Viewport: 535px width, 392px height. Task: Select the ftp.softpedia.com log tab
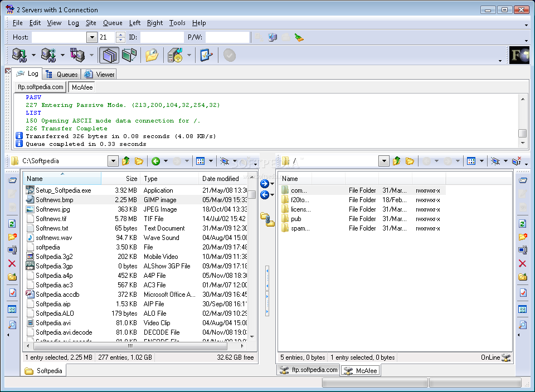coord(41,87)
